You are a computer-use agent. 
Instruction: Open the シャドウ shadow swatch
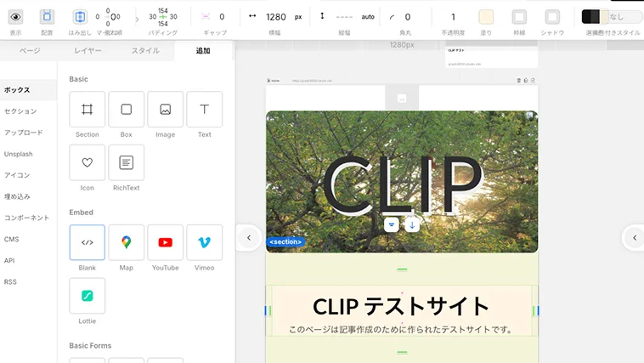pyautogui.click(x=552, y=17)
